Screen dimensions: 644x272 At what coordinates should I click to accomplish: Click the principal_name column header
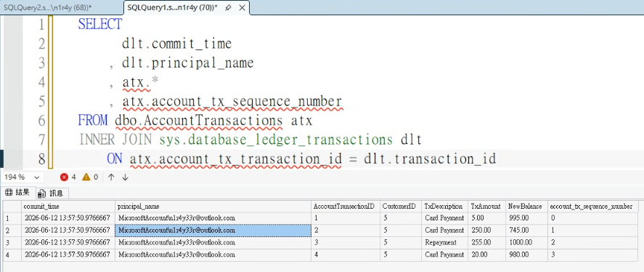213,206
